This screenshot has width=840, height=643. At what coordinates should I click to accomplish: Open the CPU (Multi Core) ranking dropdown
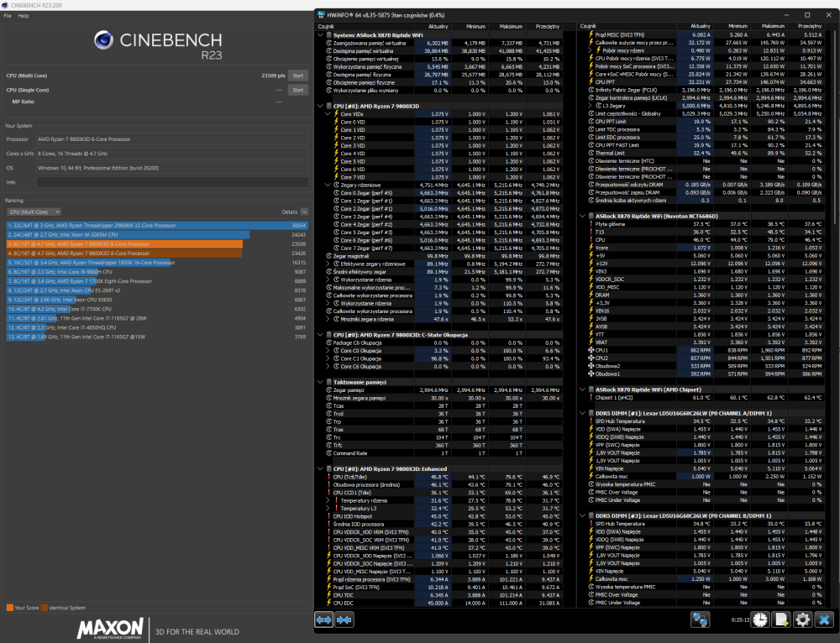34,212
